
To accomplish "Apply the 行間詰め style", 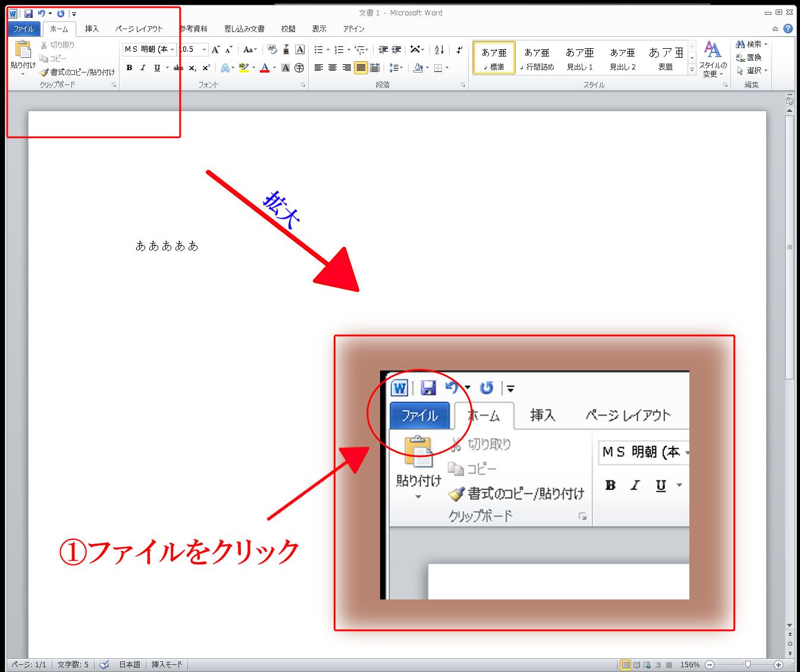I will pyautogui.click(x=537, y=58).
